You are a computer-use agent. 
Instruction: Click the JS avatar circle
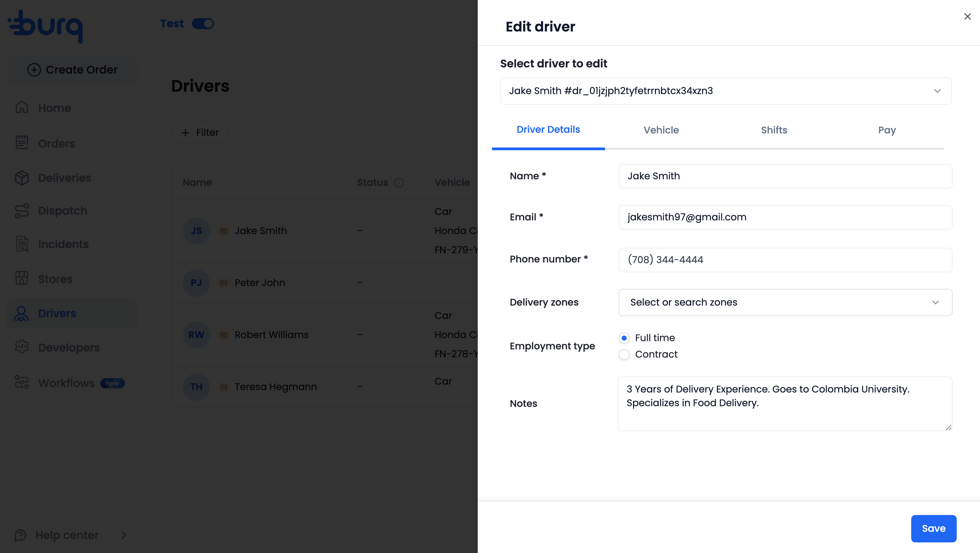click(x=196, y=231)
